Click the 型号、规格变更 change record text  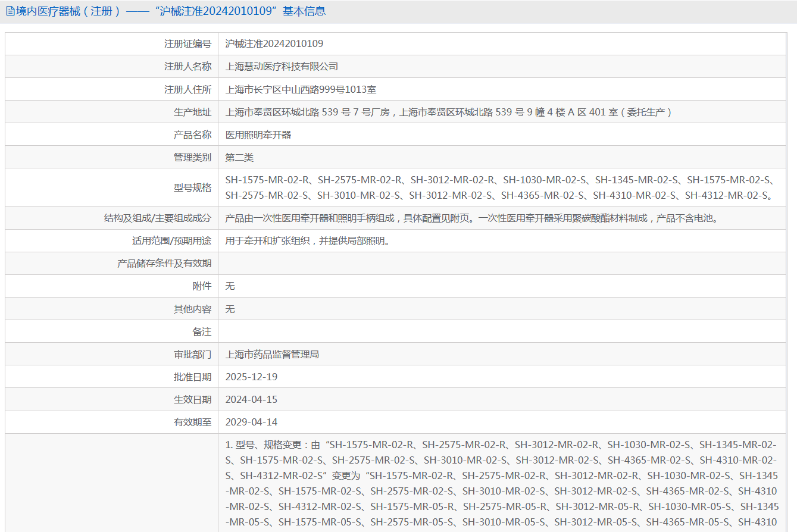[502, 483]
